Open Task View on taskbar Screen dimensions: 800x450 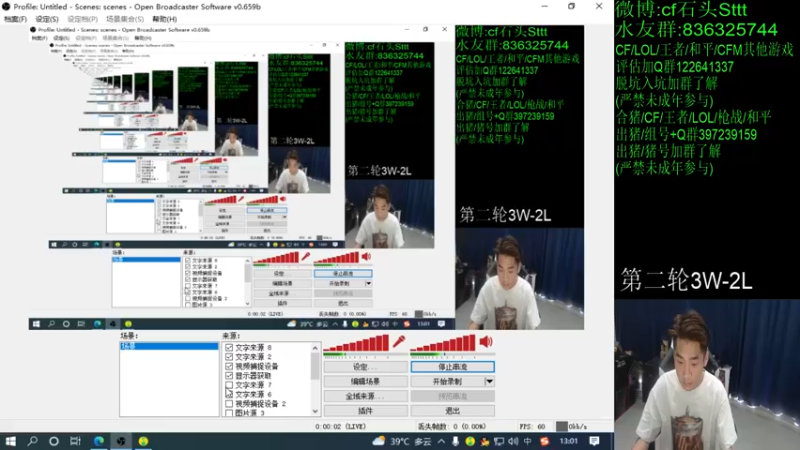point(76,441)
